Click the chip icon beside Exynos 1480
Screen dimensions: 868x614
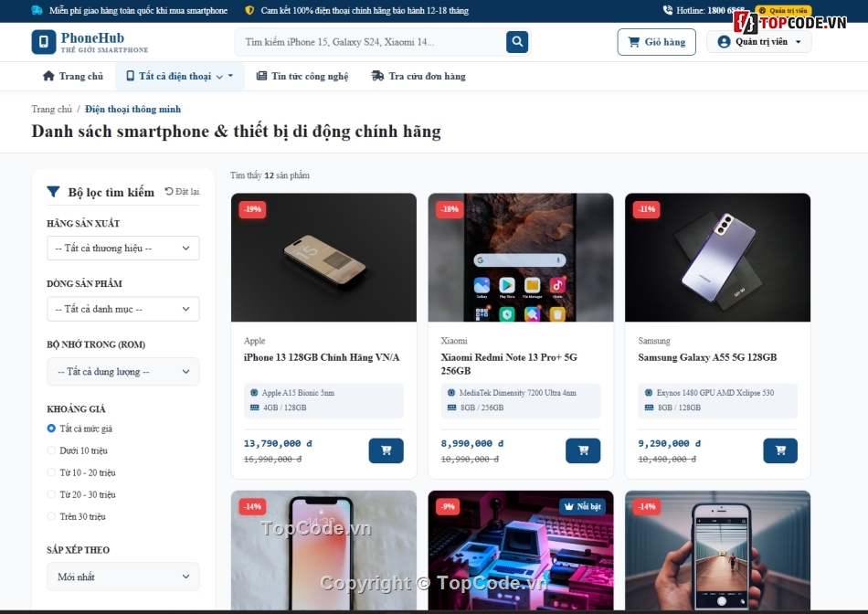[x=648, y=393]
